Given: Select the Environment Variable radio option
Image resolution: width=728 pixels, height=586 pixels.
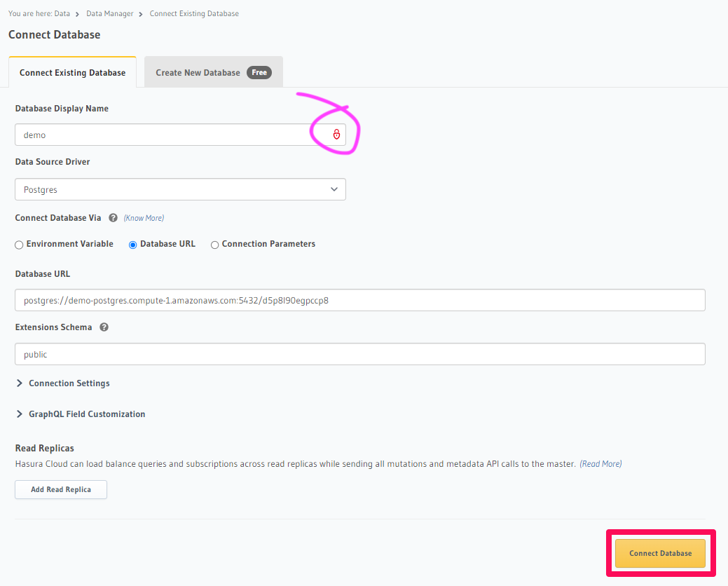Looking at the screenshot, I should coord(19,245).
